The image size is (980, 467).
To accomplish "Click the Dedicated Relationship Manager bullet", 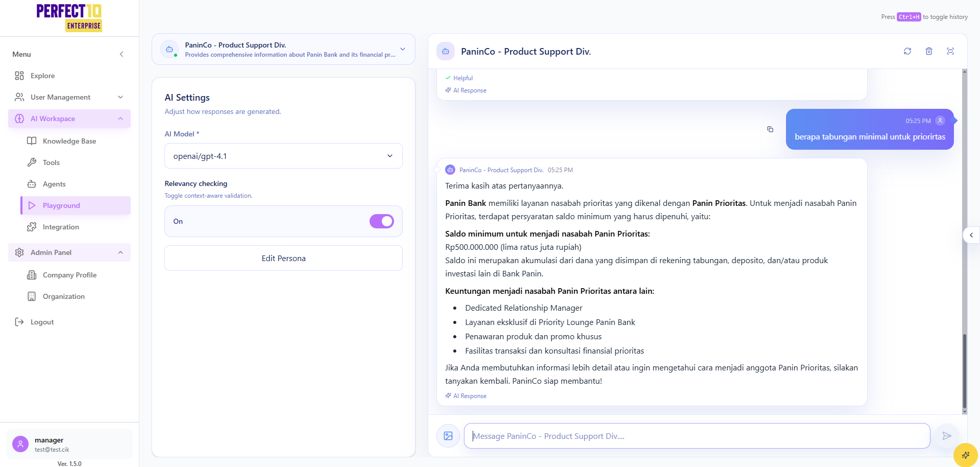I will 524,308.
